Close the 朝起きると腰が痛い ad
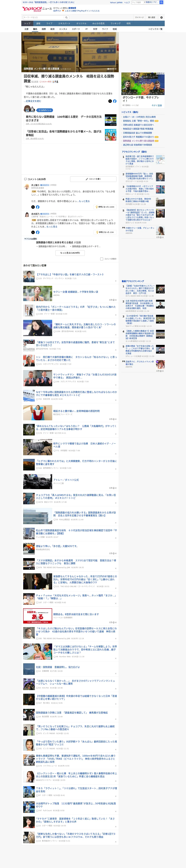Image resolution: width=186 pixels, height=868 pixels. point(115,419)
